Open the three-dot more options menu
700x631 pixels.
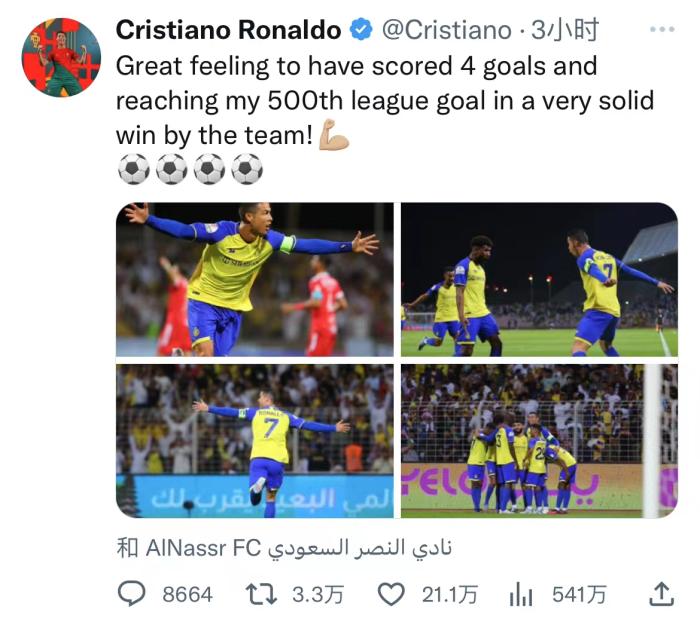pyautogui.click(x=661, y=30)
